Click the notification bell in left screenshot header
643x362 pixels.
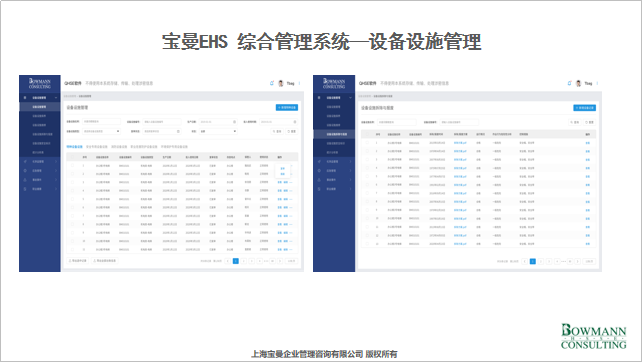click(x=271, y=83)
